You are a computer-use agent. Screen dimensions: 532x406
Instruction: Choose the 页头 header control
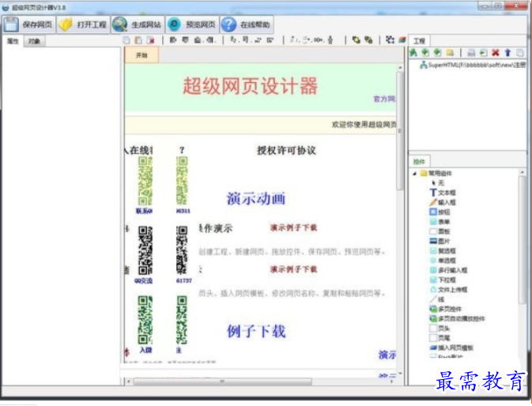440,329
